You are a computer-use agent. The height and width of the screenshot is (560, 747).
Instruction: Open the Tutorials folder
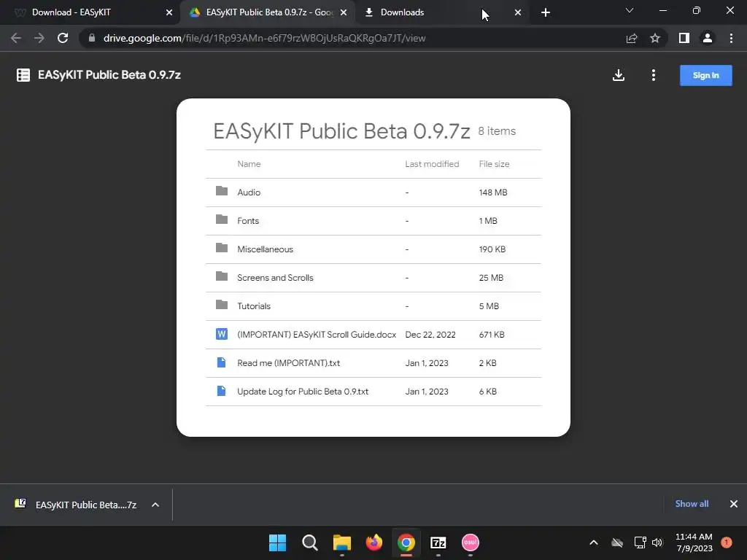point(373,306)
